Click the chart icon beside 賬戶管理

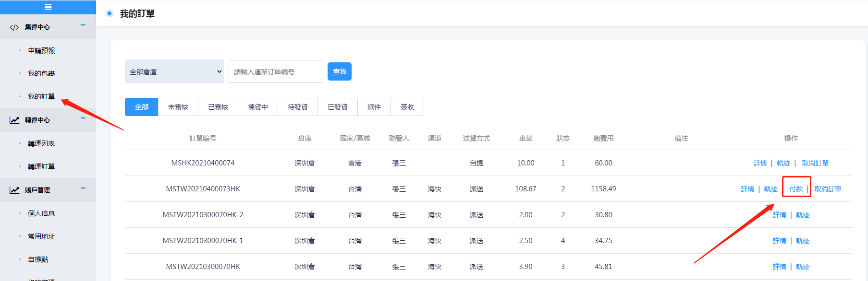pos(14,190)
